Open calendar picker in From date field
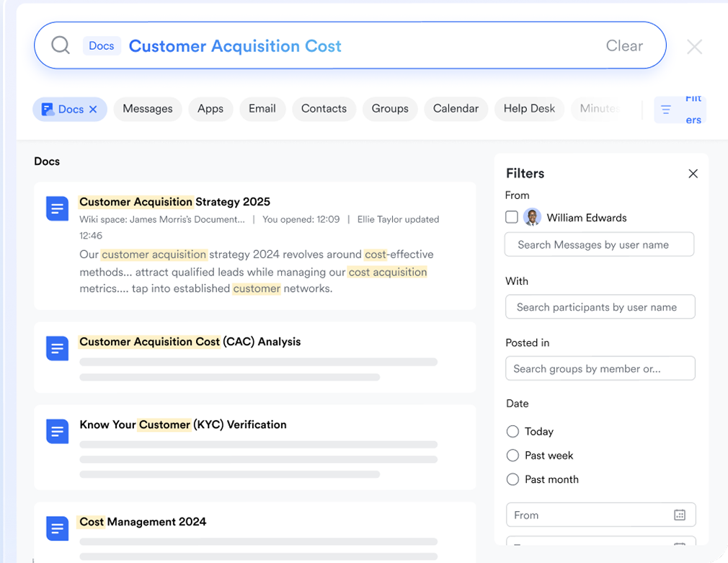 (679, 515)
